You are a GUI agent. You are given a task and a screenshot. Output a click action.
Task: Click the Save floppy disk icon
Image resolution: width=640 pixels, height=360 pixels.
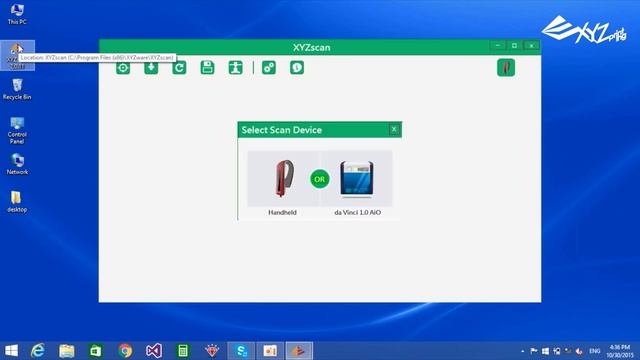click(x=207, y=67)
